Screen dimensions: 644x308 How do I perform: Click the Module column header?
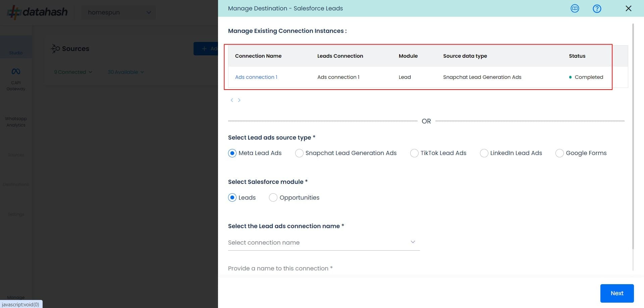coord(408,56)
